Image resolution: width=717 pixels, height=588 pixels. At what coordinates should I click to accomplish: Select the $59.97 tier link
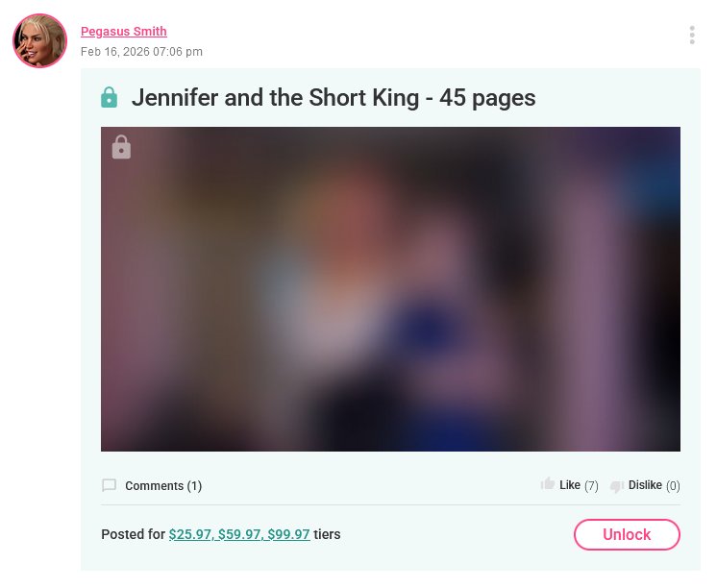click(x=240, y=535)
